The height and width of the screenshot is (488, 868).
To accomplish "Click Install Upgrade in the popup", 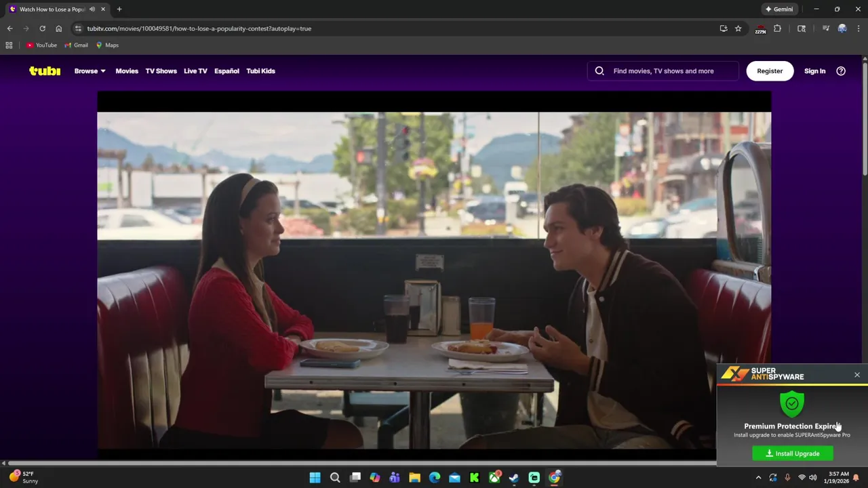I will point(793,453).
